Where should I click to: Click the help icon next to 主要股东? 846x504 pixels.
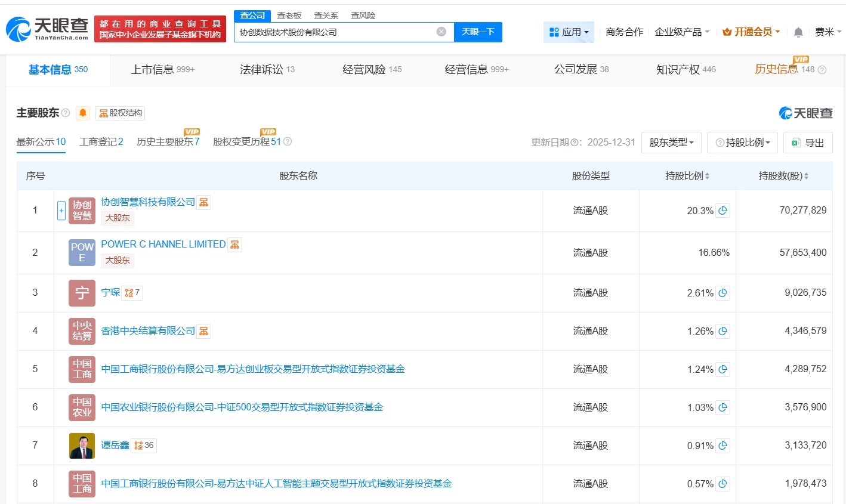[x=66, y=113]
